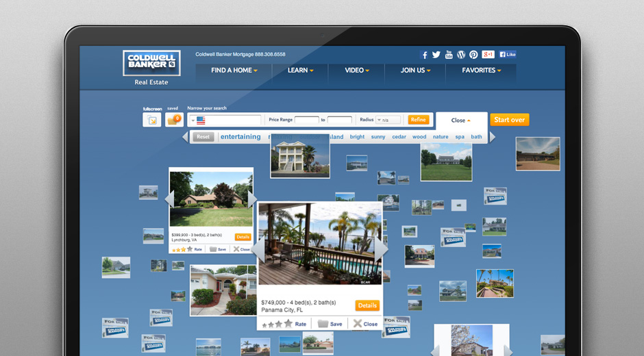Click the Coldwell Banker logo
Viewport: 644px width, 356px height.
[151, 63]
